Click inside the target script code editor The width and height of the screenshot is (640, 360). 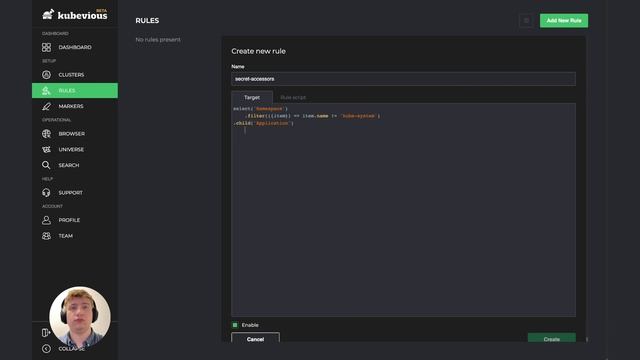403,210
